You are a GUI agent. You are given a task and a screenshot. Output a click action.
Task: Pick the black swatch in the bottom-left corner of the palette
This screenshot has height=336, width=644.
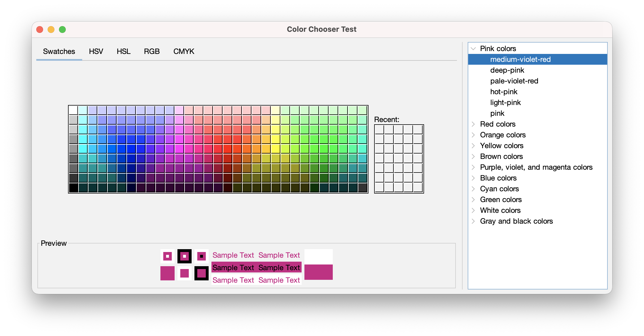(x=73, y=188)
